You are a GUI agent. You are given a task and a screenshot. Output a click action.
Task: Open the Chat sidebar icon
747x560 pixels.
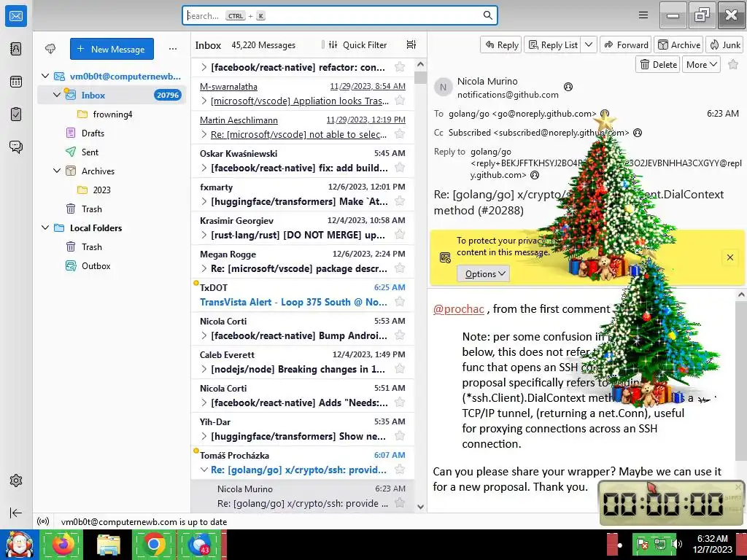[16, 147]
